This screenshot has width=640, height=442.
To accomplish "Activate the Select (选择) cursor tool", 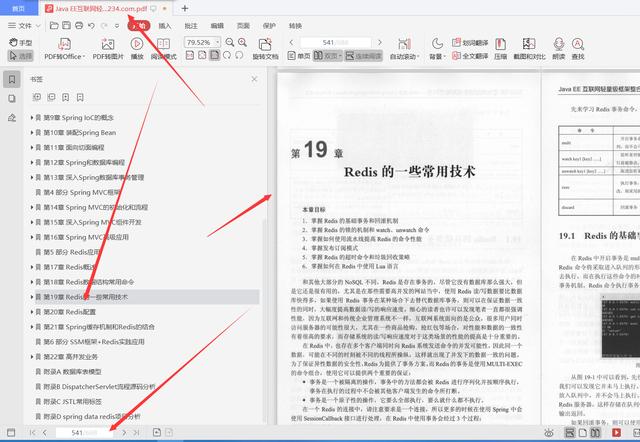I will (x=20, y=56).
